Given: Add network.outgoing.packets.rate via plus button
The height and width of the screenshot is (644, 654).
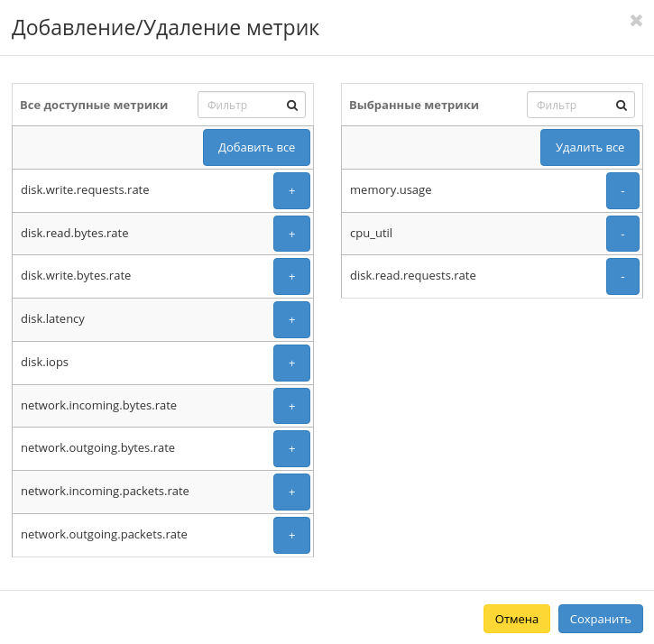Looking at the screenshot, I should pyautogui.click(x=291, y=535).
